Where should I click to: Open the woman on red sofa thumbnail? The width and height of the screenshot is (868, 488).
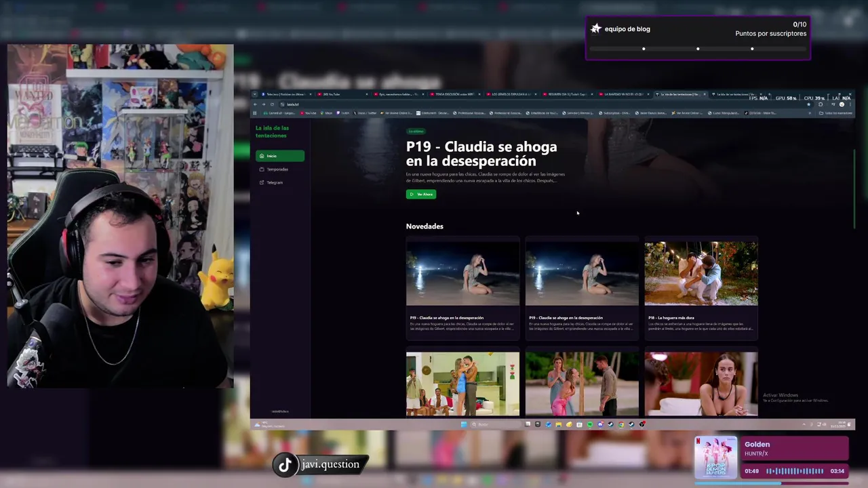coord(701,384)
